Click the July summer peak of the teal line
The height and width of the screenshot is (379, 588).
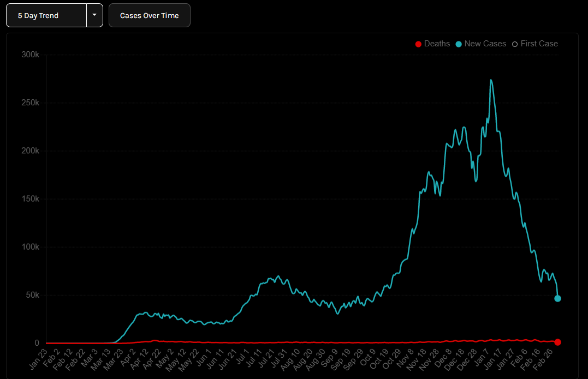click(278, 276)
